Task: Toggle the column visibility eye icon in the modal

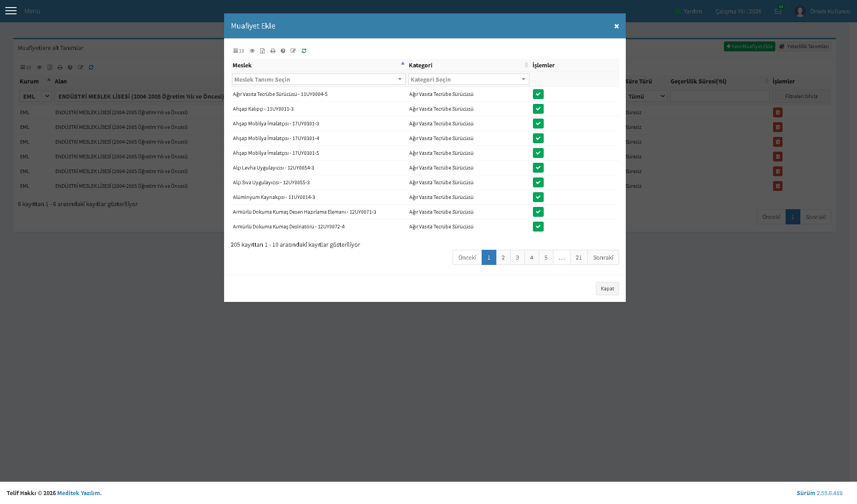Action: coord(252,51)
